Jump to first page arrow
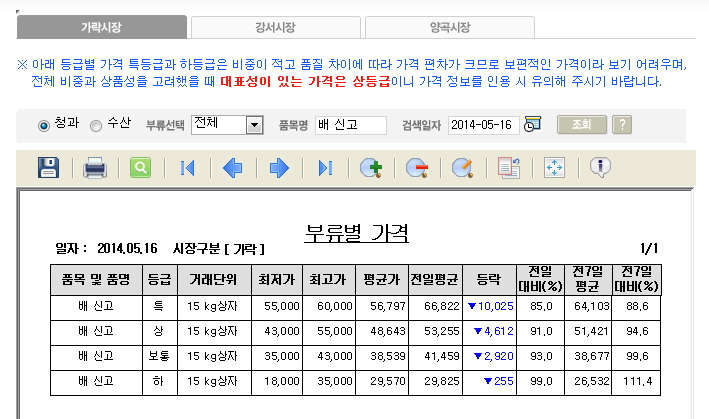 (187, 168)
